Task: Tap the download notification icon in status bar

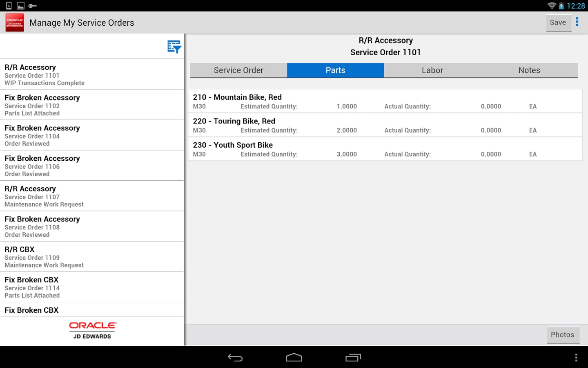Action: point(9,6)
